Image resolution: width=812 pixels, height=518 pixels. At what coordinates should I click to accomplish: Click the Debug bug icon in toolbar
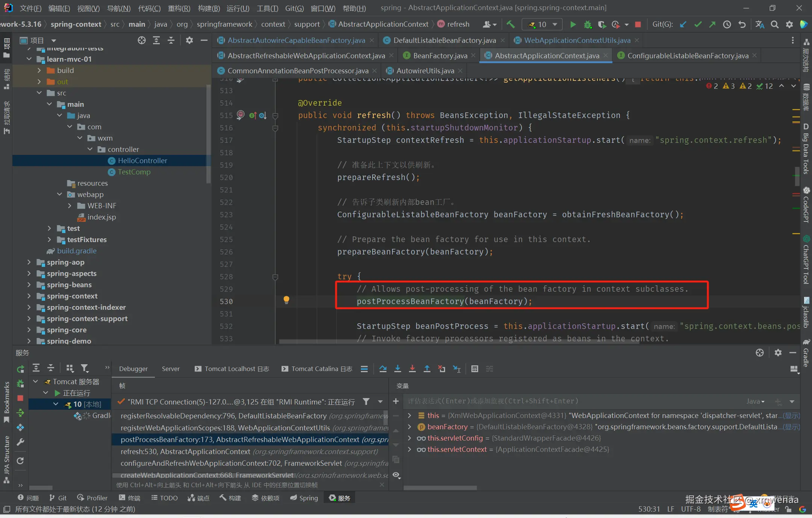587,24
